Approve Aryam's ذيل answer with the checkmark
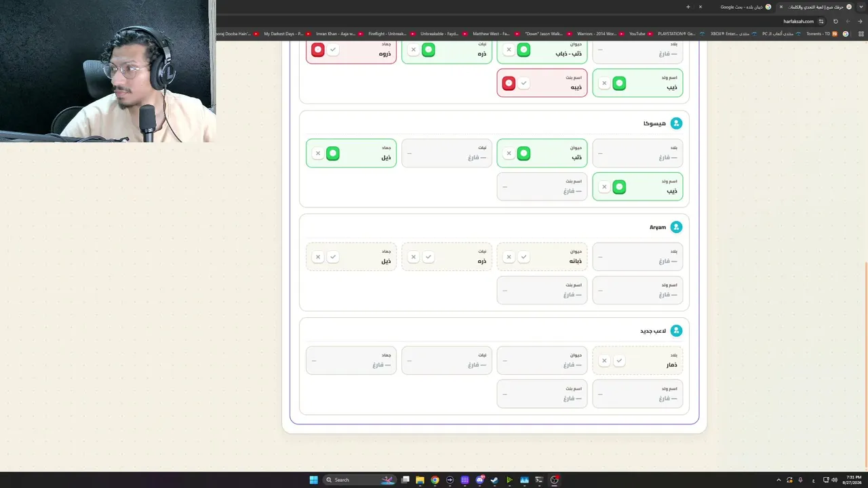Screen dimensions: 868x488 pyautogui.click(x=333, y=257)
